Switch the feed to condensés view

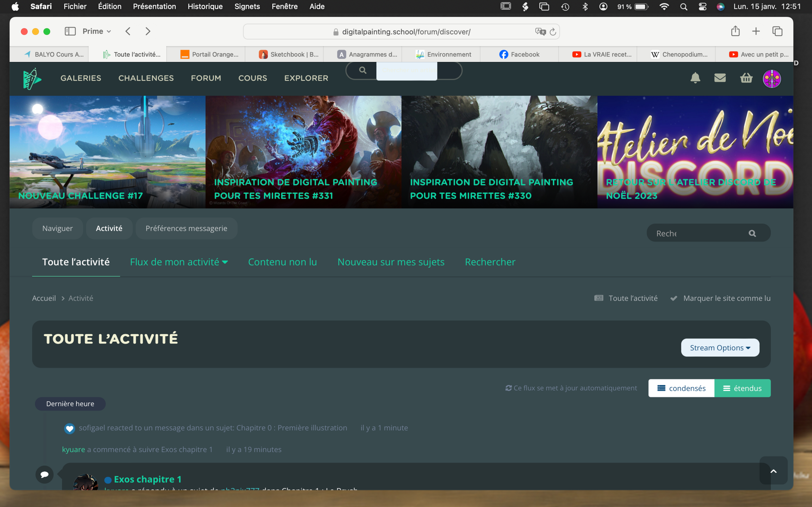(x=681, y=388)
